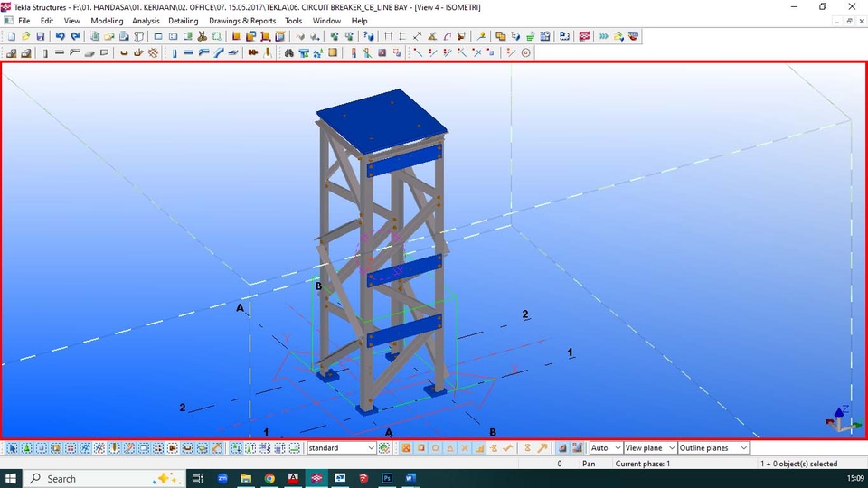This screenshot has width=868, height=488.
Task: Open the selection filter dialog icon
Action: pyautogui.click(x=384, y=448)
